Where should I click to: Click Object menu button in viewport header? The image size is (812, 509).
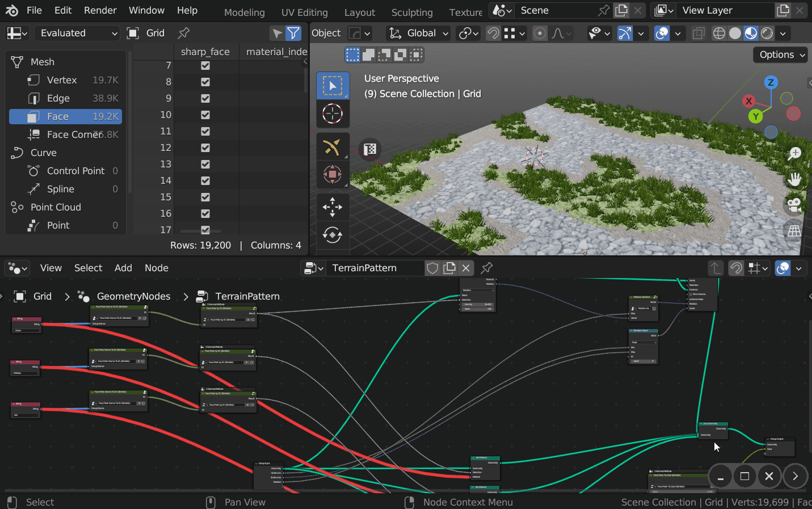pos(326,33)
